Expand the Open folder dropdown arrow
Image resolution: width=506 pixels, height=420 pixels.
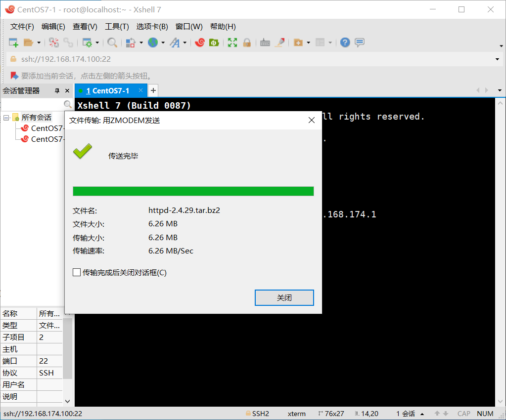tap(39, 42)
